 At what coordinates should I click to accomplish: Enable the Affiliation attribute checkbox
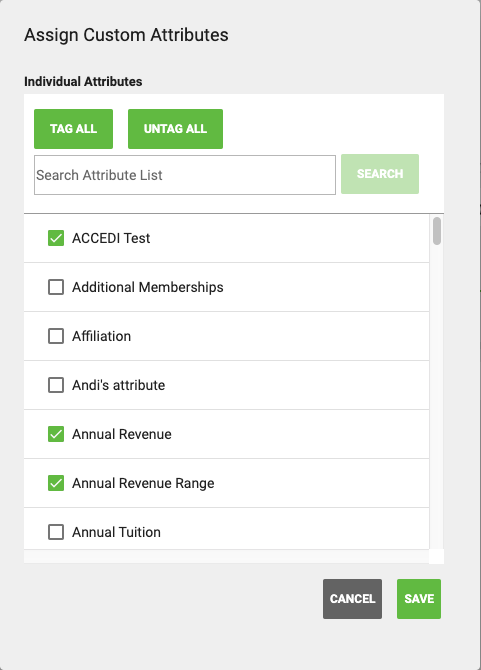tap(56, 336)
